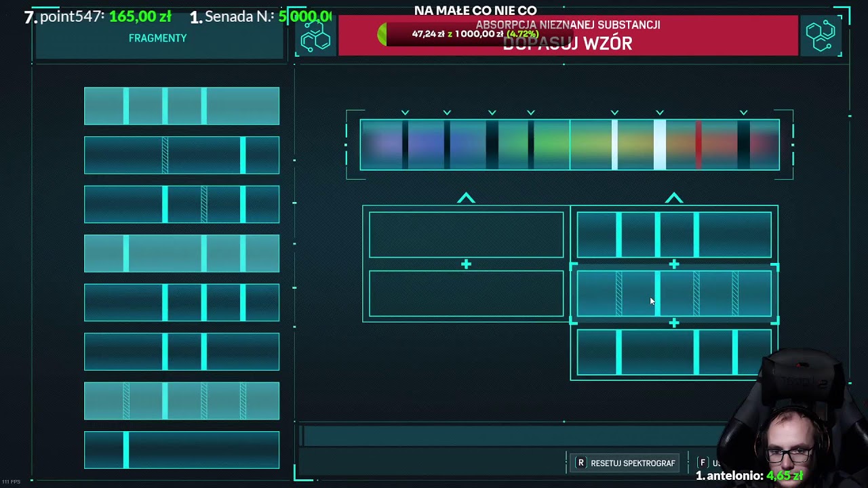Click the plus icon between first and second filled slots
The height and width of the screenshot is (488, 868).
click(674, 264)
